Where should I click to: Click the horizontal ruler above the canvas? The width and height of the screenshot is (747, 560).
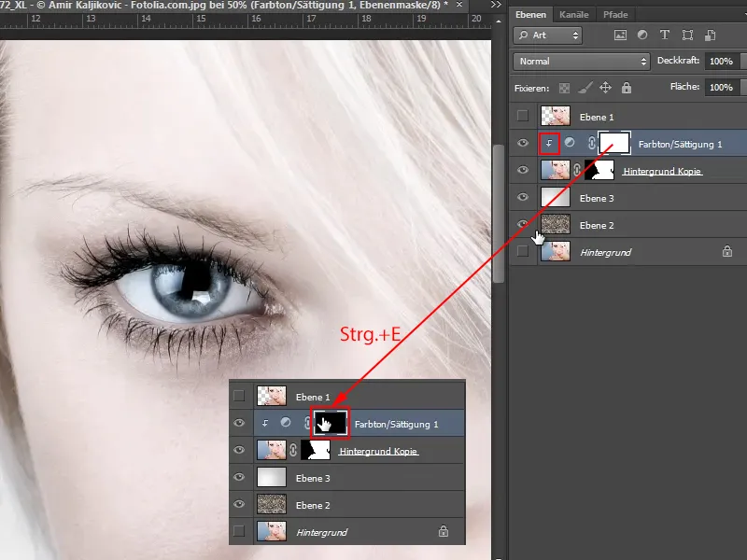246,20
